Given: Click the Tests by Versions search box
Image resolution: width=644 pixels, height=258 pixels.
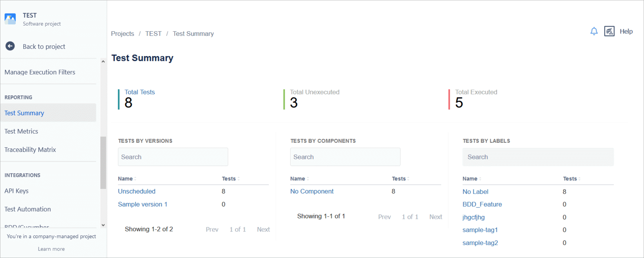Looking at the screenshot, I should pos(173,157).
